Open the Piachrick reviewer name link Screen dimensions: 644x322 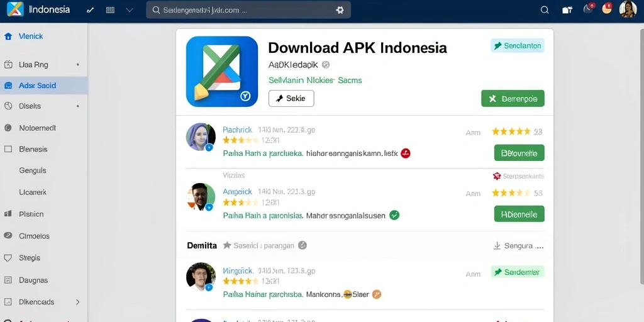[x=237, y=130]
